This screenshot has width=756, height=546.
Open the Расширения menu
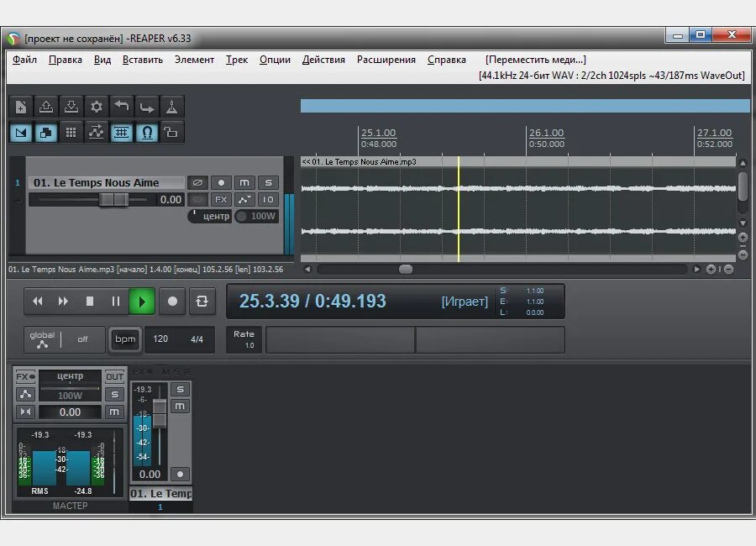(x=386, y=60)
